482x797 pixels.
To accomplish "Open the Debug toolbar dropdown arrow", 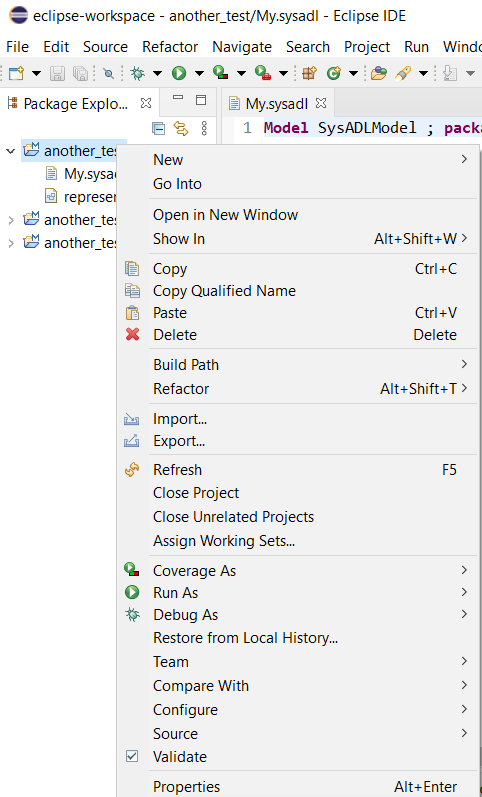I will pyautogui.click(x=157, y=74).
